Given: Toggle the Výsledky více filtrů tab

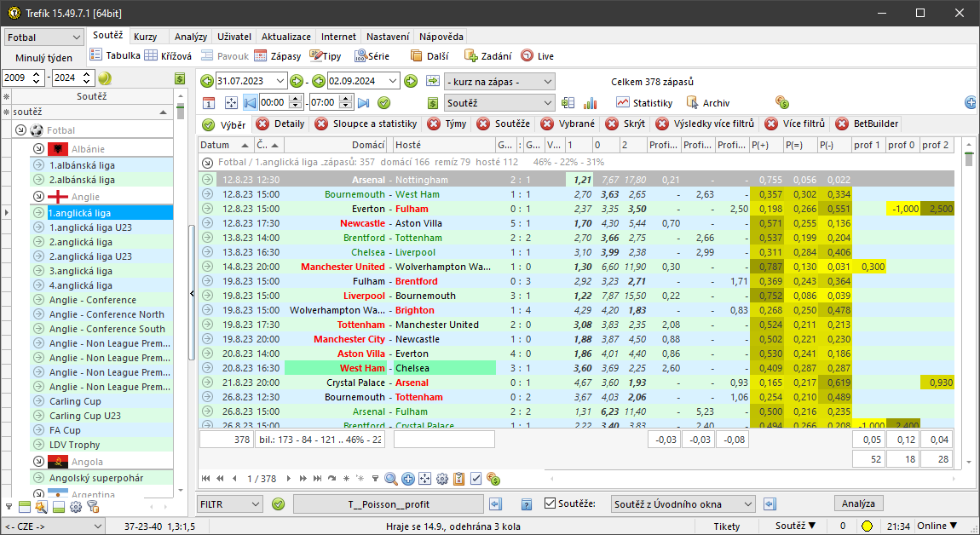Looking at the screenshot, I should pyautogui.click(x=705, y=124).
